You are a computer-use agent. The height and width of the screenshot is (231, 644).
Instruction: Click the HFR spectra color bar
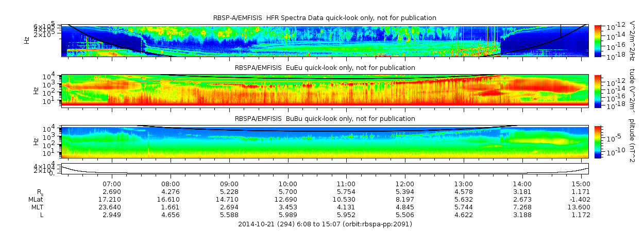point(598,40)
